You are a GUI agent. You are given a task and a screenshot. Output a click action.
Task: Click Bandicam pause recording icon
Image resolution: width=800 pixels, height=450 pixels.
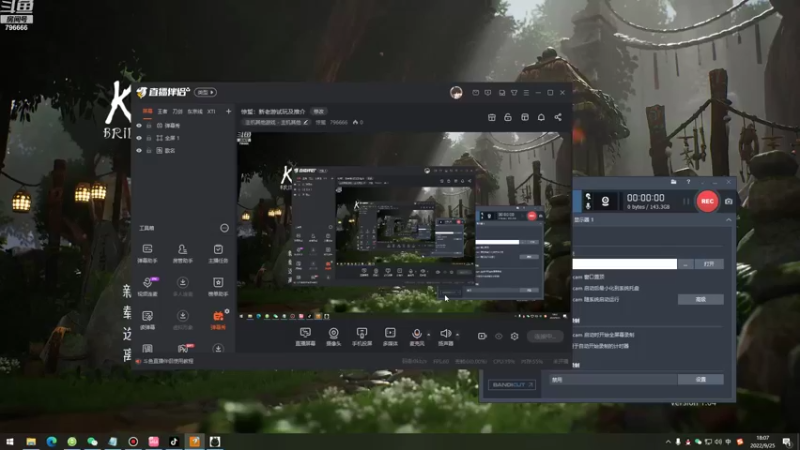[686, 202]
